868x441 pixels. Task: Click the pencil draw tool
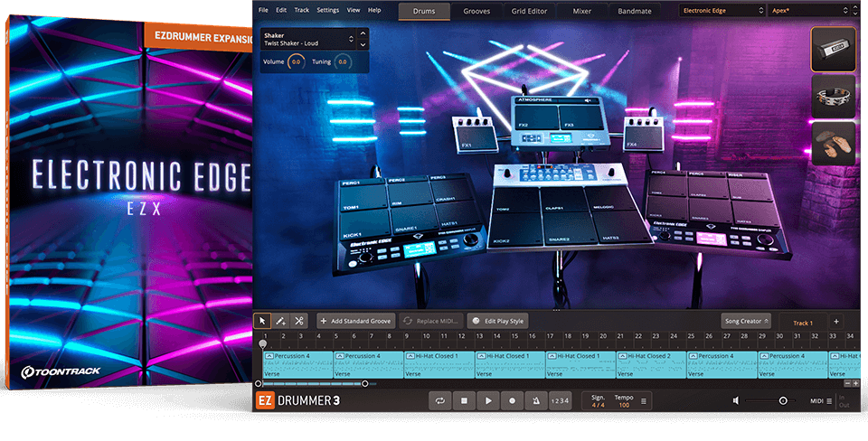point(281,321)
